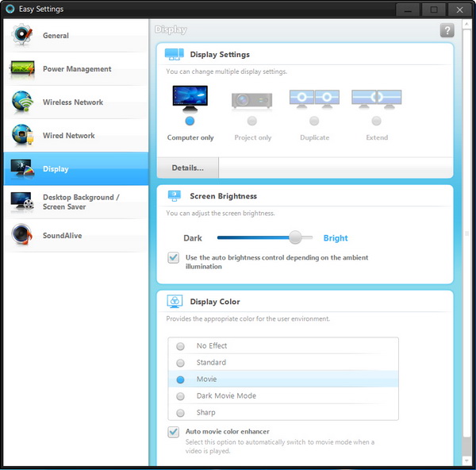Viewport: 476px width, 470px height.
Task: Click the Wired Network icon
Action: pyautogui.click(x=21, y=136)
